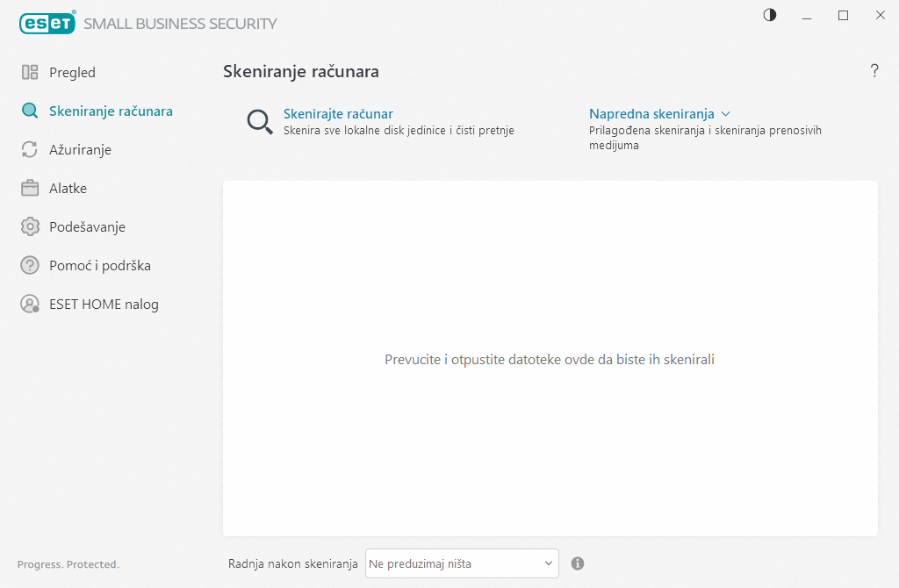Viewport: 899px width, 588px height.
Task: Click the Alatke briefcase icon
Action: click(x=30, y=189)
